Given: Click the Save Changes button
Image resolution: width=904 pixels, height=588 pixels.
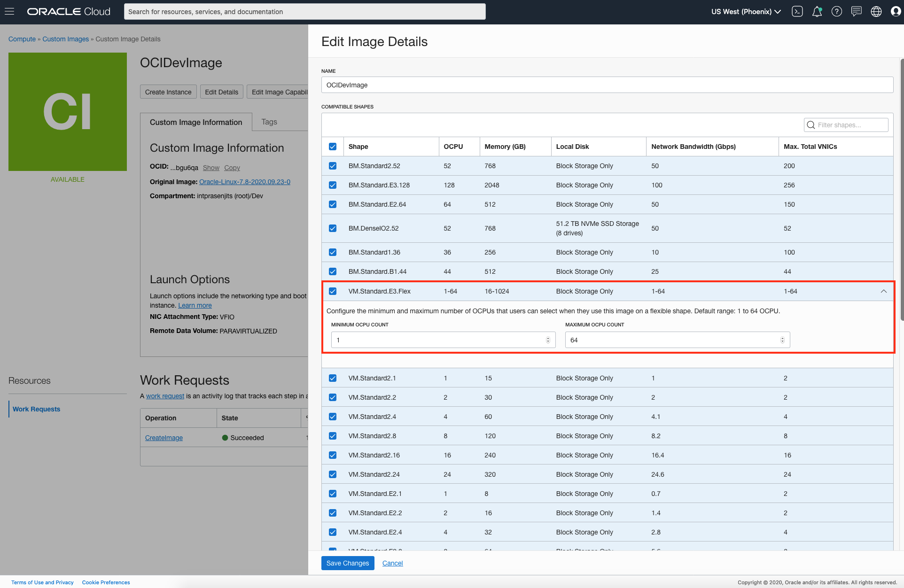Looking at the screenshot, I should pos(348,563).
